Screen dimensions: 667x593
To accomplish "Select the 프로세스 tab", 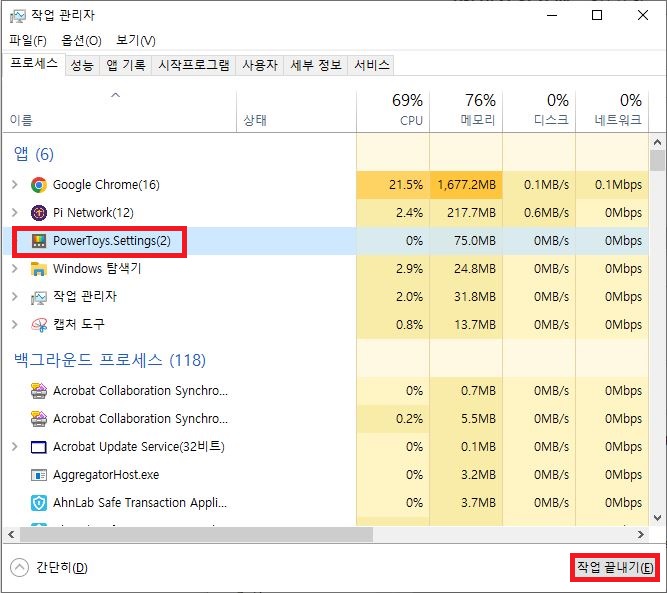I will click(x=34, y=64).
